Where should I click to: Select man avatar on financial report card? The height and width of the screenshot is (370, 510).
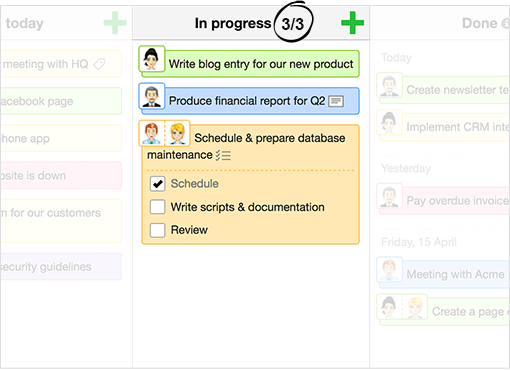[152, 96]
